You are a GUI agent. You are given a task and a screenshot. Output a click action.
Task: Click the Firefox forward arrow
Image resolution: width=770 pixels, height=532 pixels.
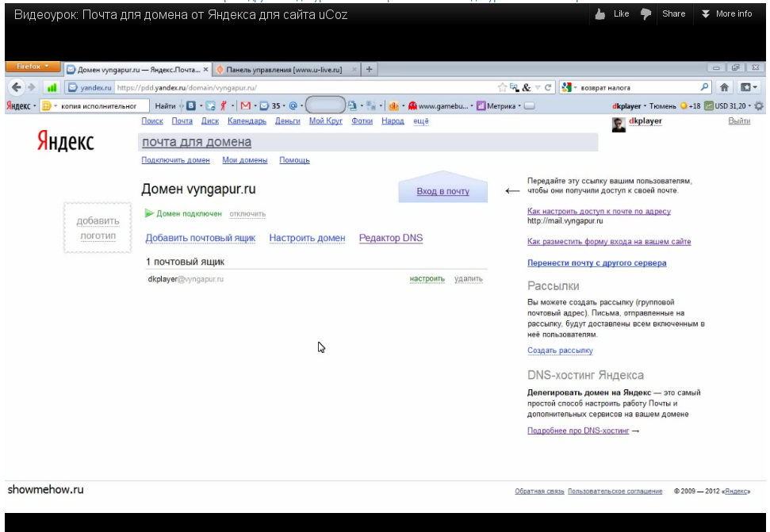32,87
